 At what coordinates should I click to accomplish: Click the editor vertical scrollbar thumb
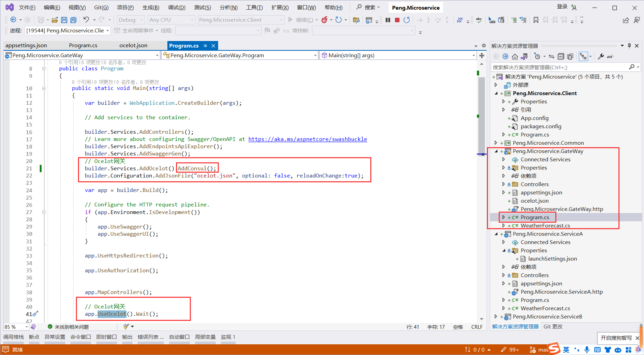(x=482, y=116)
